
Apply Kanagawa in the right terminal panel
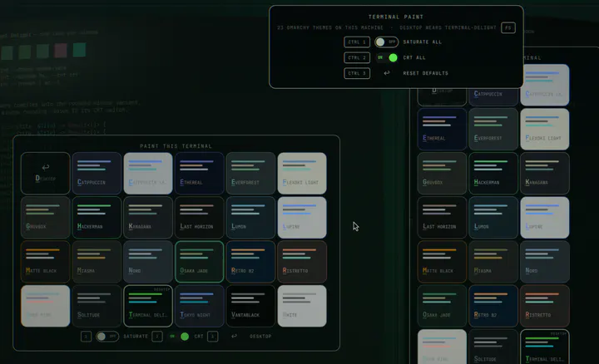click(545, 174)
